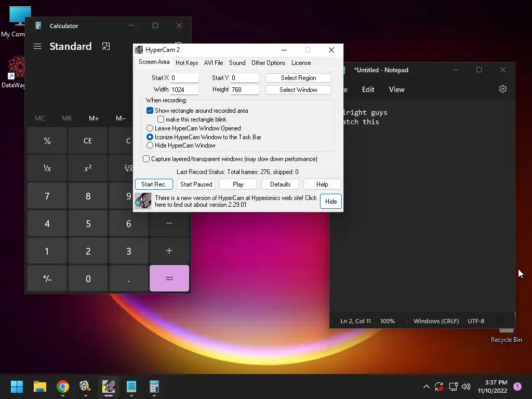Image resolution: width=532 pixels, height=399 pixels.
Task: Launch Google Chrome from the taskbar
Action: [63, 387]
